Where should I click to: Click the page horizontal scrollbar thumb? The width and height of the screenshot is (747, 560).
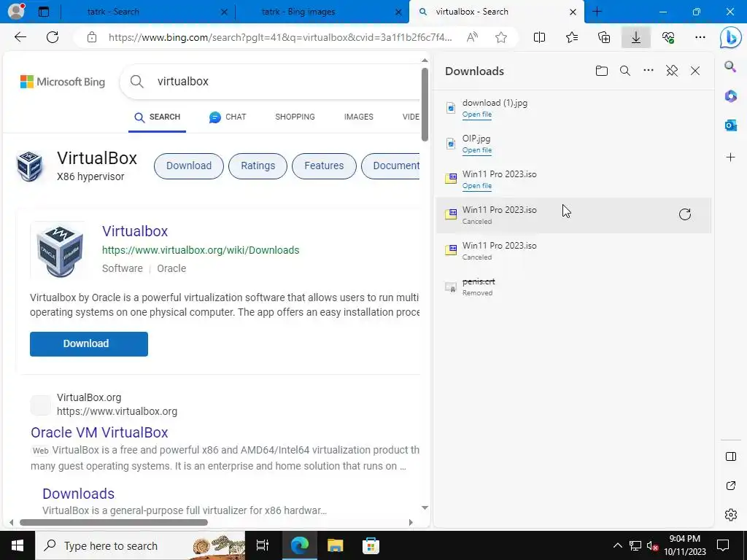tap(113, 522)
